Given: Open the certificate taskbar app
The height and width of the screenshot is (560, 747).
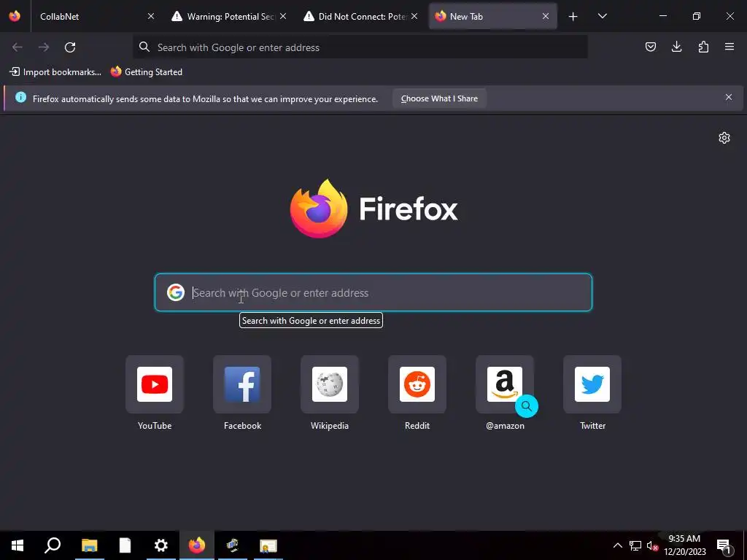Looking at the screenshot, I should 268,545.
